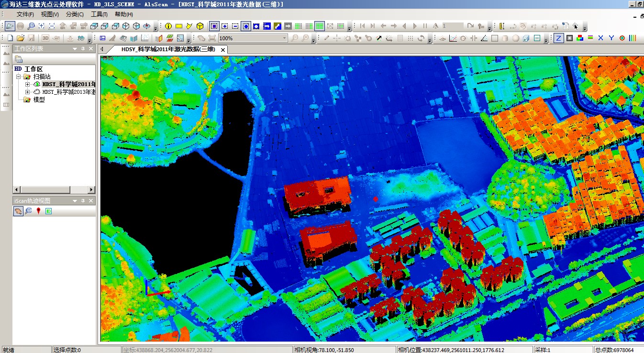Click the New document icon
Screen dimensions: 644x353
10,38
